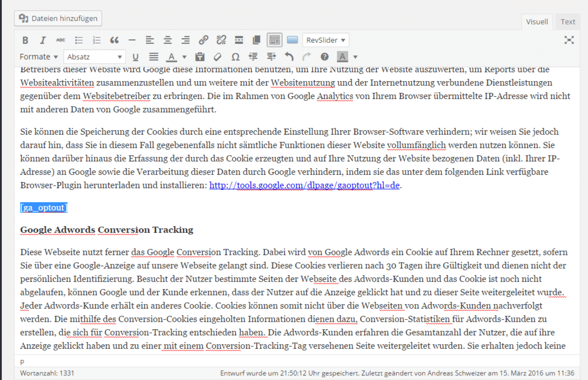Image resolution: width=588 pixels, height=380 pixels.
Task: Select the p element path
Action: coord(22,361)
